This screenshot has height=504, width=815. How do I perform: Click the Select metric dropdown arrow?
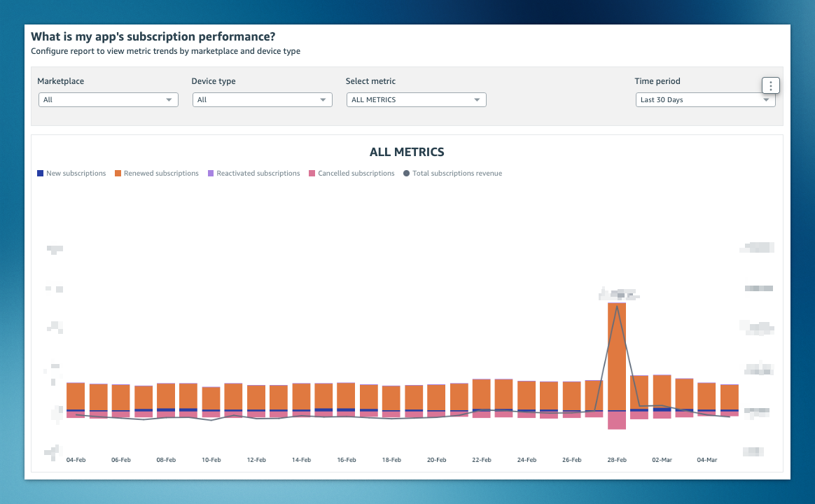coord(477,99)
